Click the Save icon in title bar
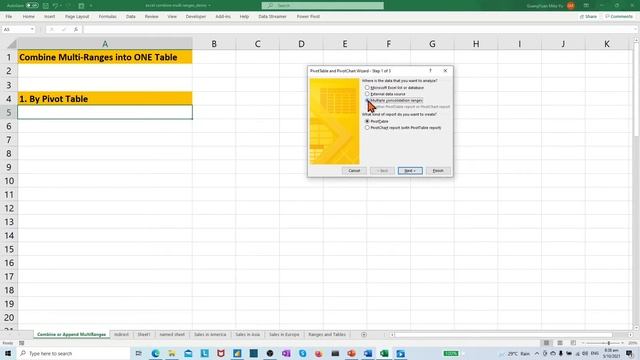The height and width of the screenshot is (360, 640). click(x=46, y=6)
